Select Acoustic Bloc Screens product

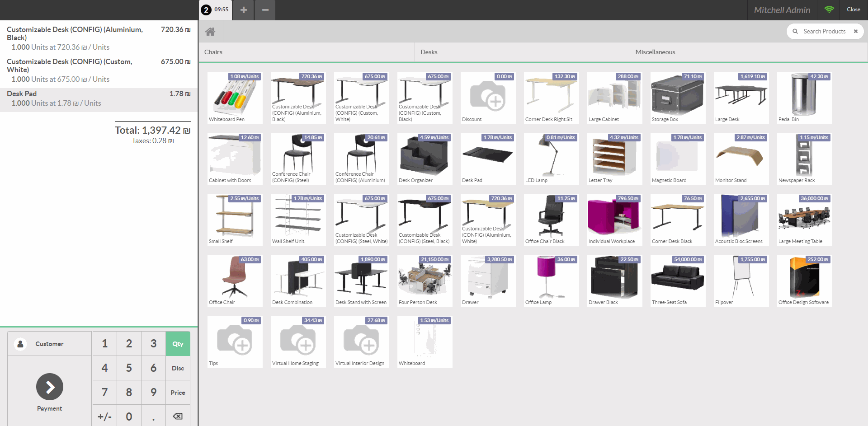pyautogui.click(x=741, y=220)
